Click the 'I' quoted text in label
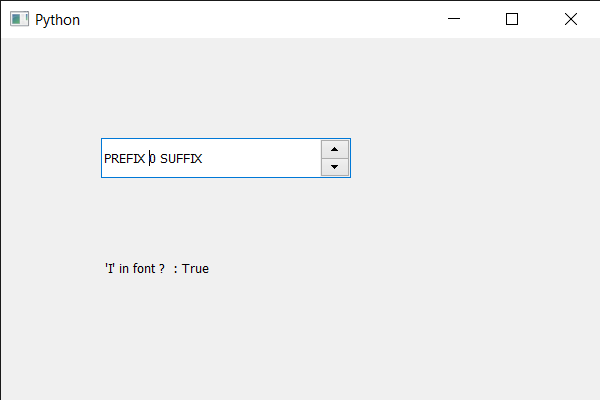Image resolution: width=600 pixels, height=400 pixels. coord(109,268)
